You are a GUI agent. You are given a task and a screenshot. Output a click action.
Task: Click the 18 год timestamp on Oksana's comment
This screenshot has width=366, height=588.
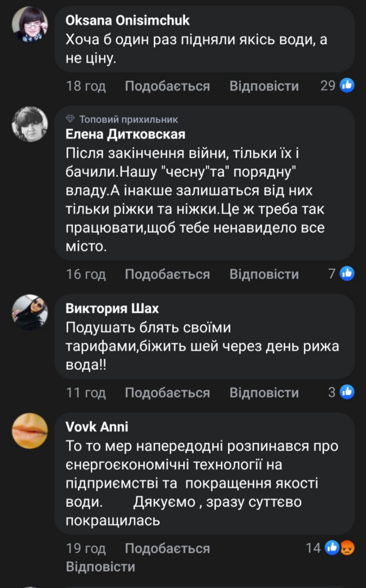[x=86, y=86]
